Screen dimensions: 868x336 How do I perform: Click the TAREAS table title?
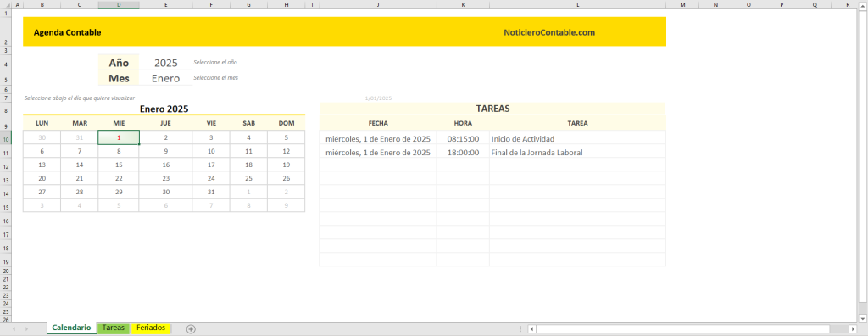[492, 109]
